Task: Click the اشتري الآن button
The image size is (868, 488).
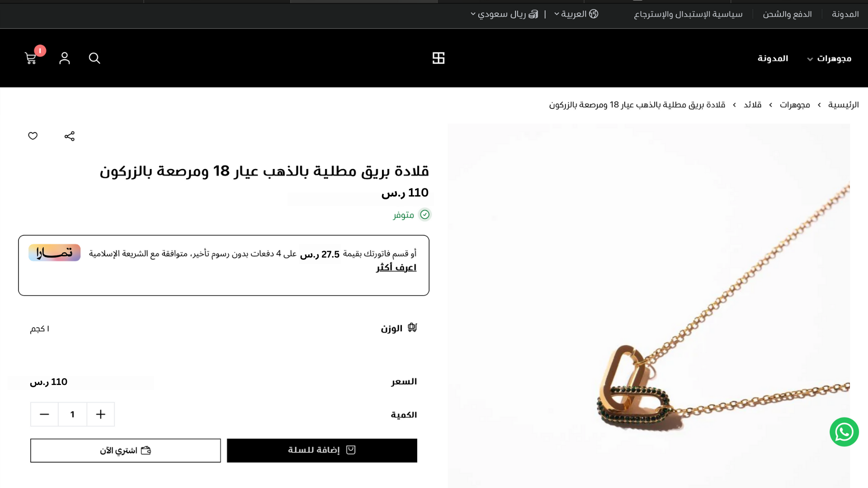Action: pos(126,450)
